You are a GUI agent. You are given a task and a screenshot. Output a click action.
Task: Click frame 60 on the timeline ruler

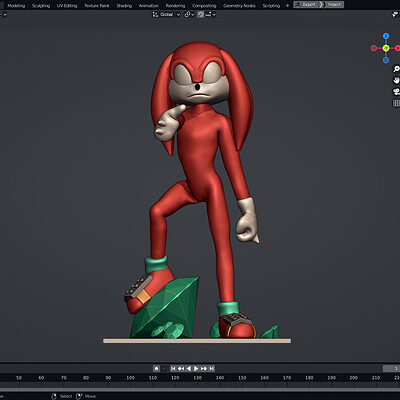pos(41,378)
